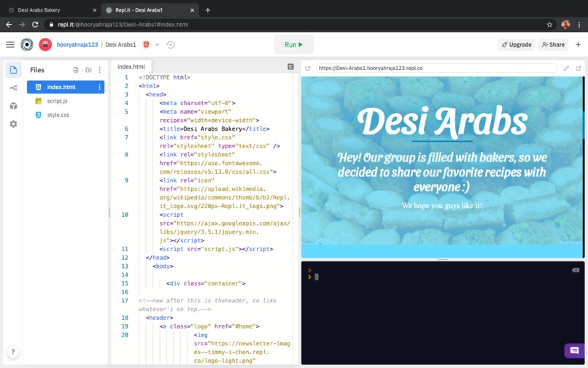Open a new browser tab
Image resolution: width=588 pixels, height=368 pixels.
(208, 10)
